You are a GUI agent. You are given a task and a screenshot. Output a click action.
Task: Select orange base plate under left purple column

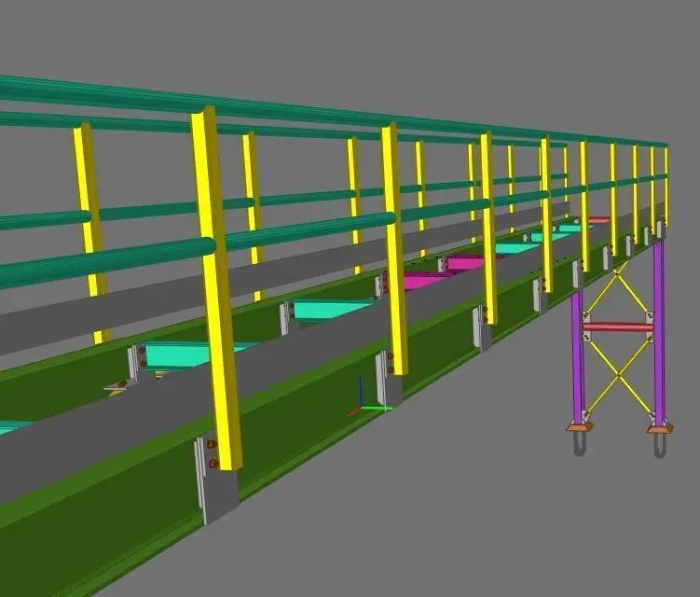(580, 427)
